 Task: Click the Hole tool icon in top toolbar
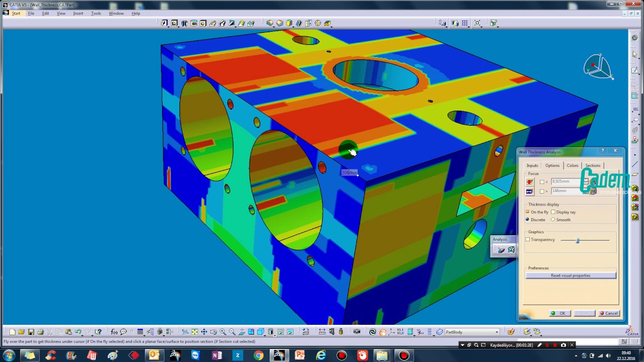[x=203, y=23]
